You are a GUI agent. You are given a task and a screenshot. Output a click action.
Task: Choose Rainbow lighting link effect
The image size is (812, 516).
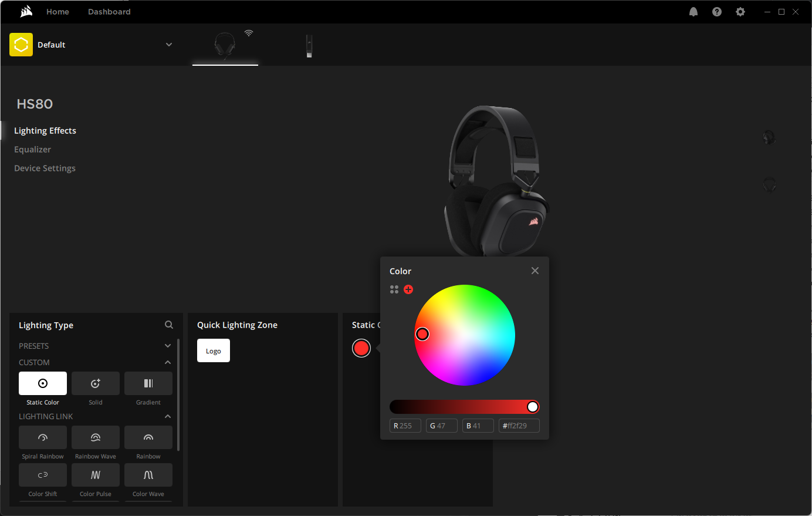[148, 437]
